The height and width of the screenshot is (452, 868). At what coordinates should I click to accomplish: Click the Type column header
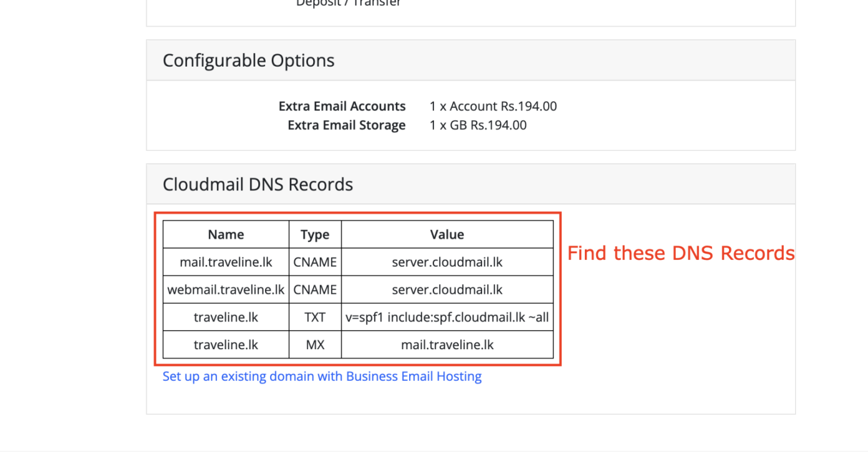(315, 234)
